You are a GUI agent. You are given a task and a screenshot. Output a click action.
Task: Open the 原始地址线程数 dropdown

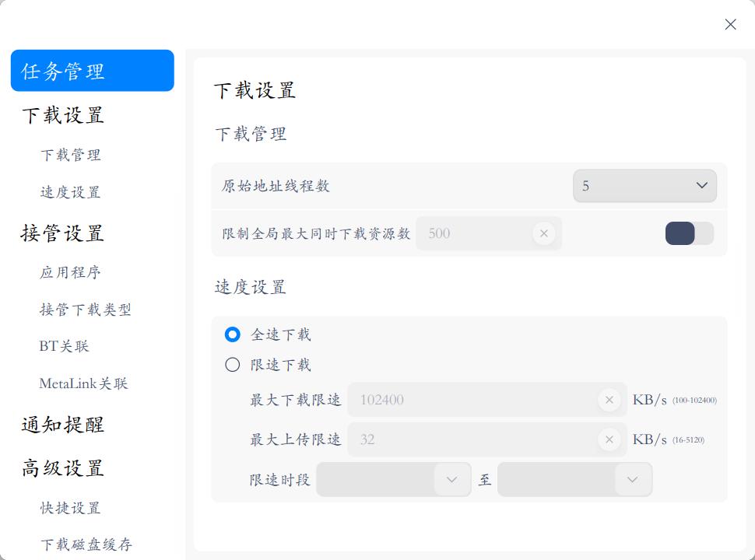click(x=644, y=186)
